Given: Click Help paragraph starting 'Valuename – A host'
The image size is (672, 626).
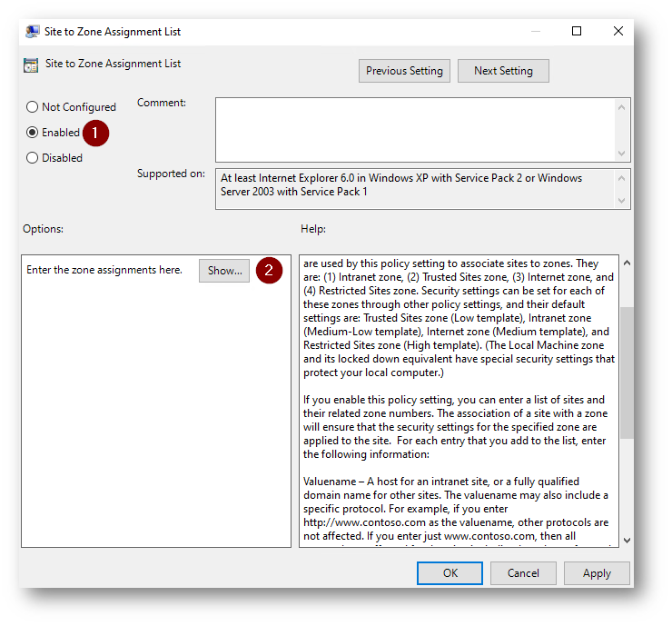Looking at the screenshot, I should point(456,509).
